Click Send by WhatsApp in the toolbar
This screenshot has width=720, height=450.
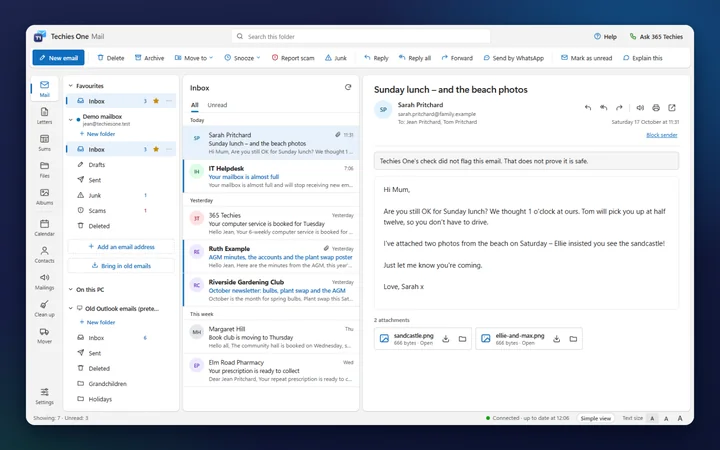513,58
